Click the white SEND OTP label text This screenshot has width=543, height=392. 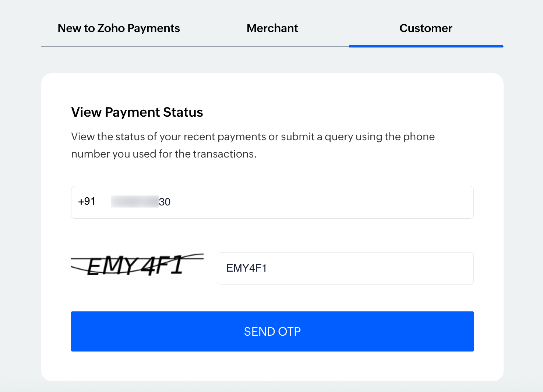272,332
